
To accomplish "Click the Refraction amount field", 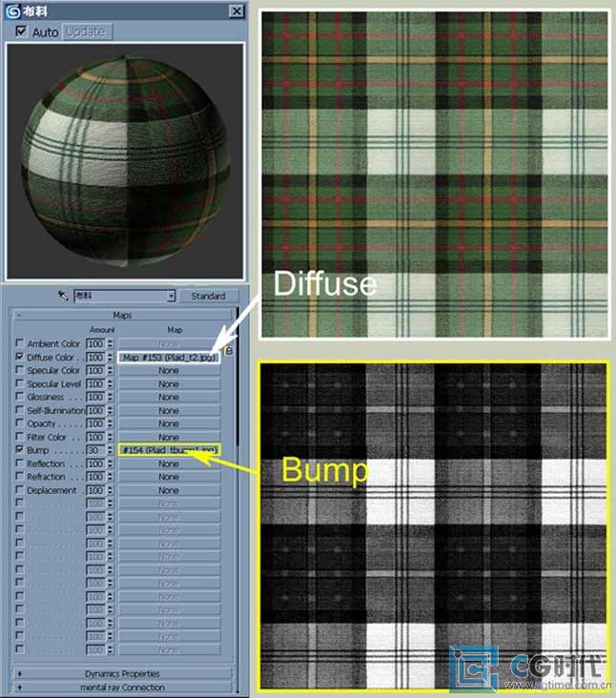I will click(95, 477).
